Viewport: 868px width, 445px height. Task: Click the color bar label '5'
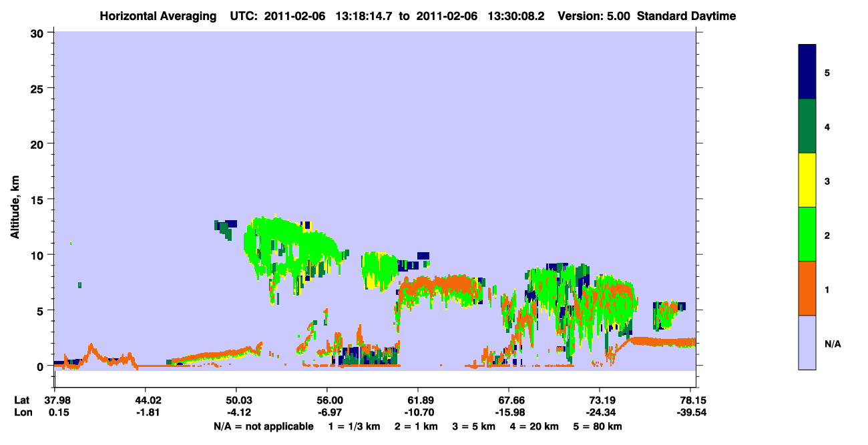(x=827, y=72)
